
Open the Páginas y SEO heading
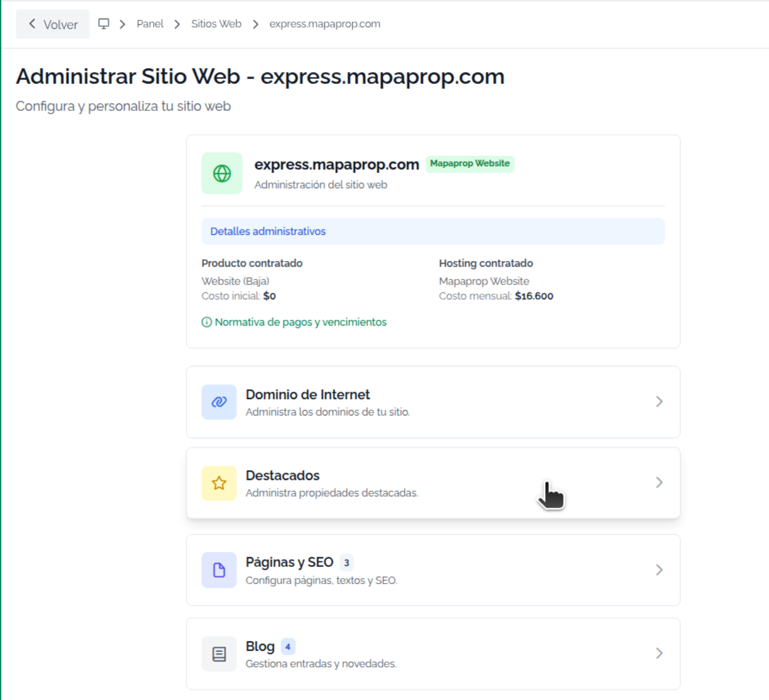point(289,562)
